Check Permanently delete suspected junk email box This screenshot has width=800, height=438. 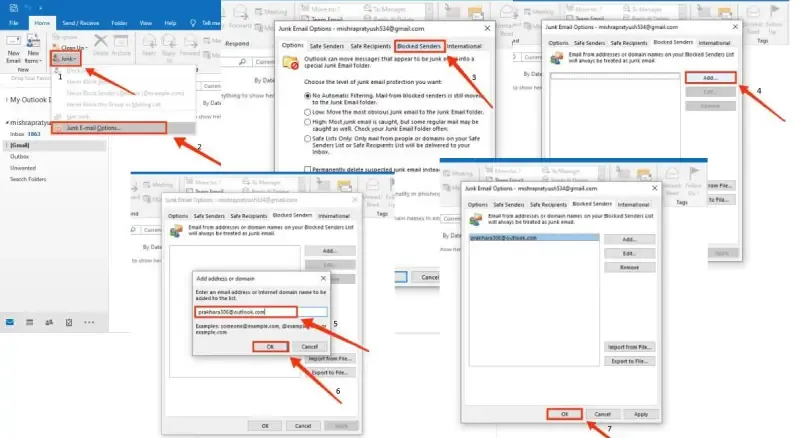click(307, 169)
